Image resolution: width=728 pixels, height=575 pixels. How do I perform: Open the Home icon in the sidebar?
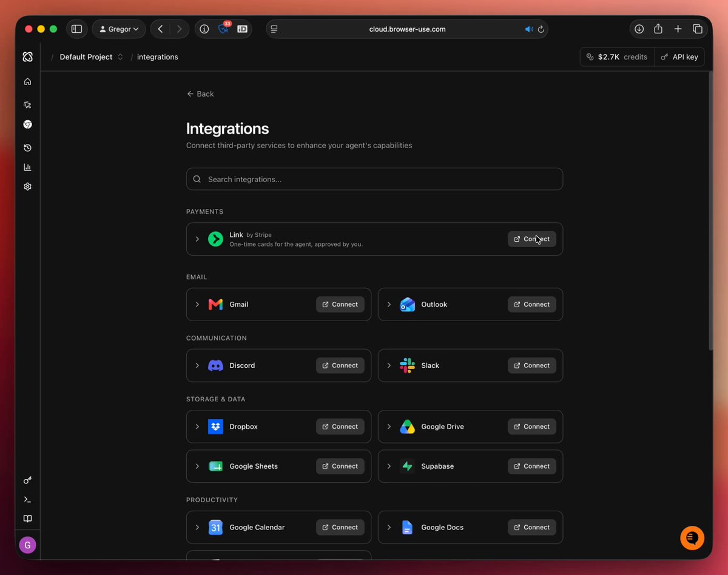click(27, 81)
